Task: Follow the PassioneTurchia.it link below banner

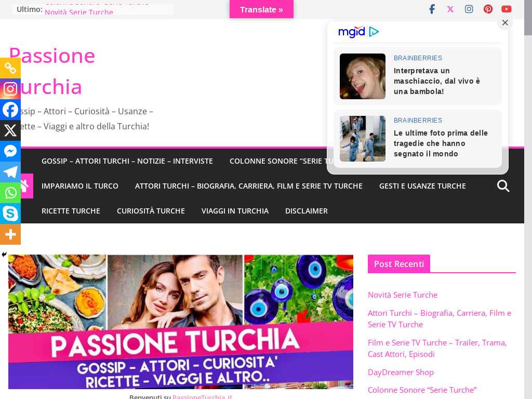Action: [202, 396]
